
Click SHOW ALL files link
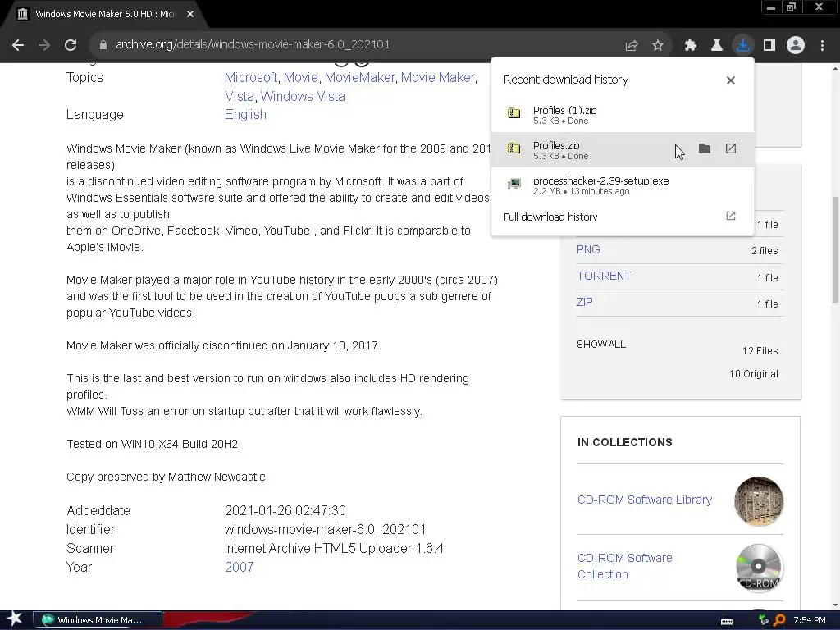601,345
